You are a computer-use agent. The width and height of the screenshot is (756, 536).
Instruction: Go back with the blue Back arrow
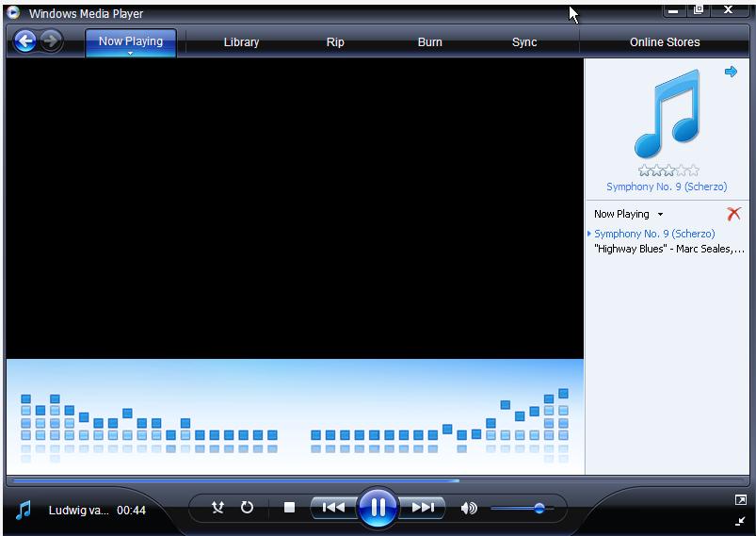tap(25, 41)
